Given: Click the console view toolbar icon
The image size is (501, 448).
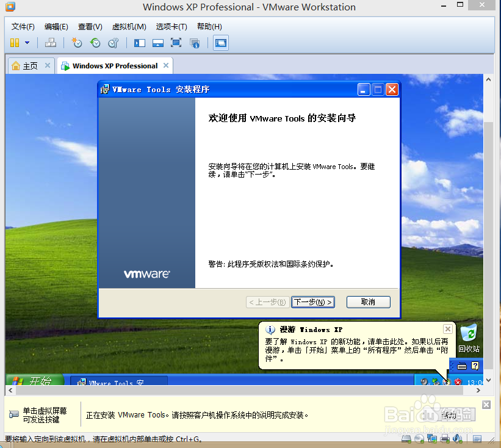Looking at the screenshot, I should [x=221, y=43].
